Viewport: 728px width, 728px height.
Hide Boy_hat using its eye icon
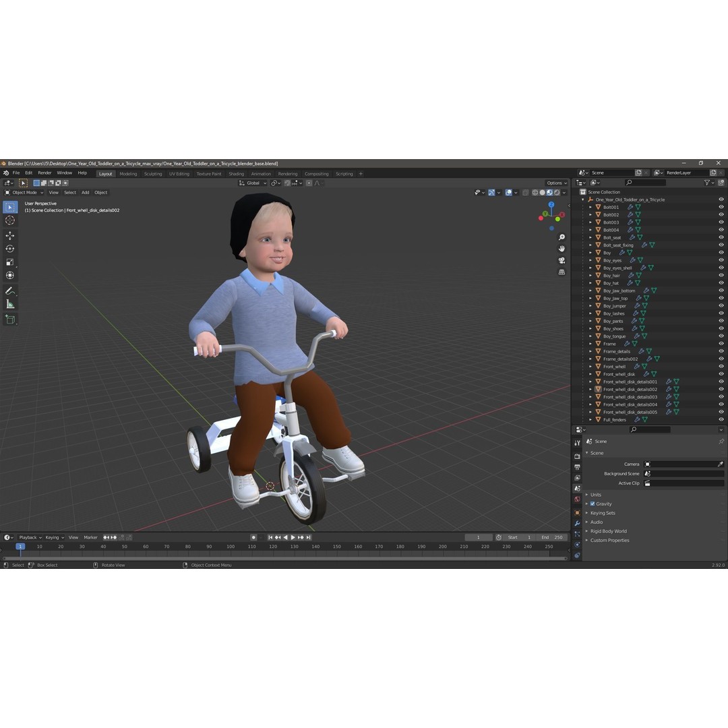click(721, 282)
